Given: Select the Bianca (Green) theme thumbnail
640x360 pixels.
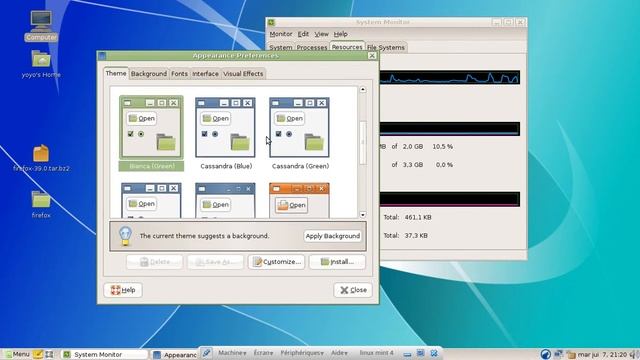Looking at the screenshot, I should point(151,133).
